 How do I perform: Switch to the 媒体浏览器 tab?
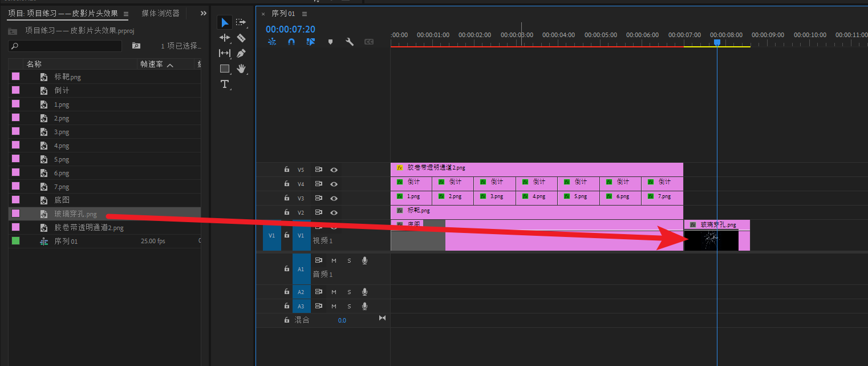(160, 13)
